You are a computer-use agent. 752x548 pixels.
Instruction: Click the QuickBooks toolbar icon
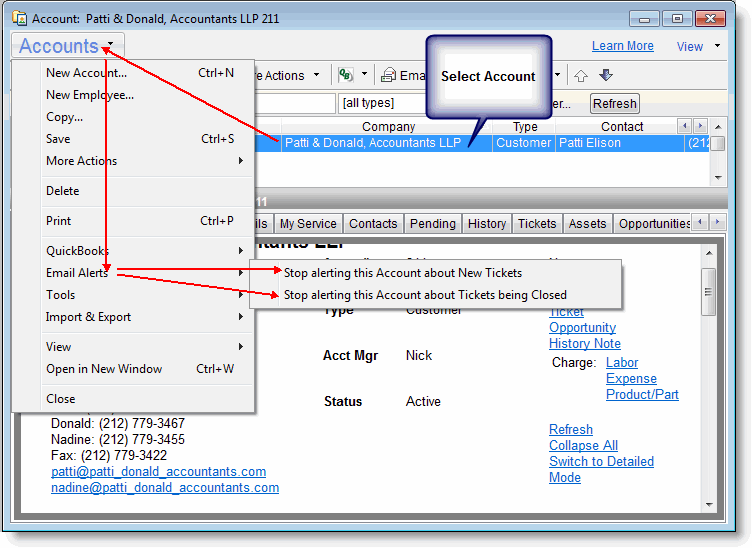coord(346,75)
